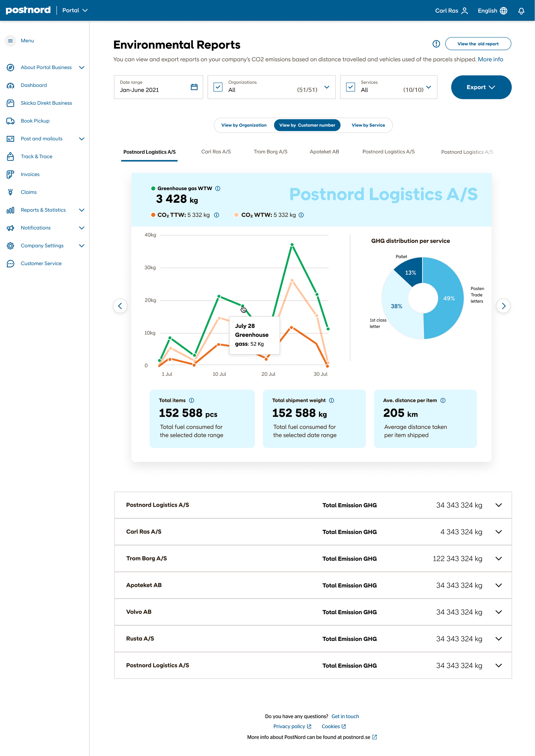Viewport: 535px width, 756px height.
Task: Select the Apoteket AB tab
Action: [324, 152]
